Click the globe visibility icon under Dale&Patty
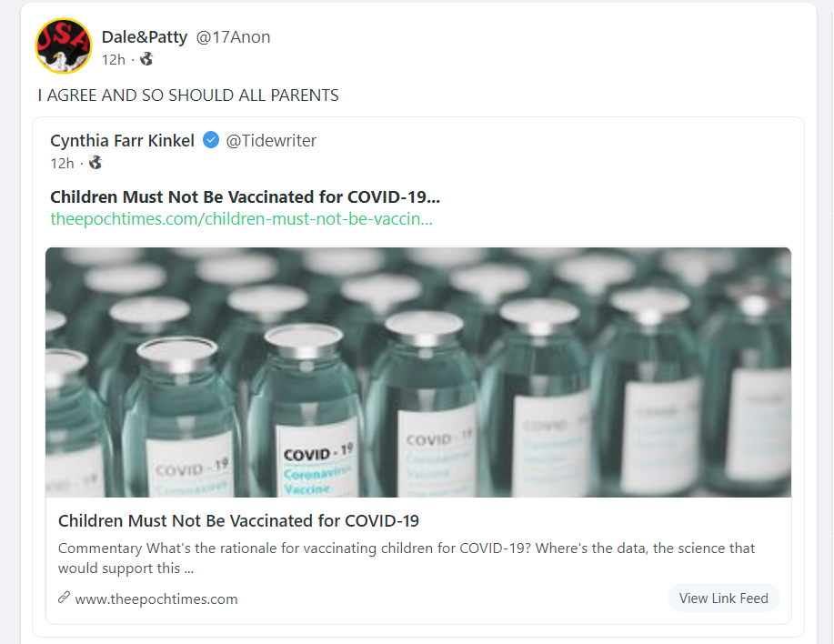The image size is (834, 644). (x=146, y=59)
